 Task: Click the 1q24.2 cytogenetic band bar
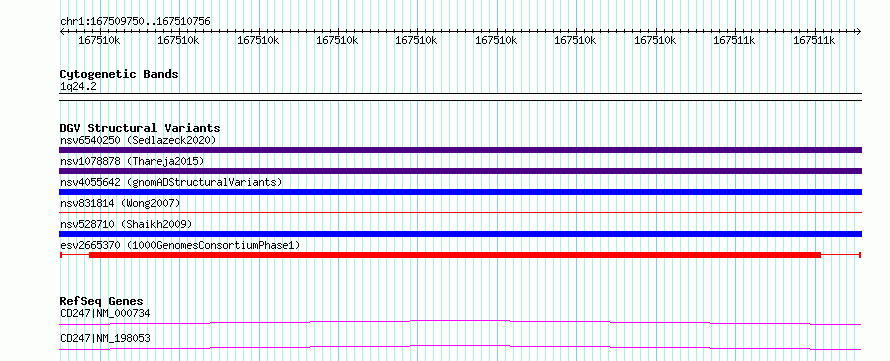pos(460,96)
